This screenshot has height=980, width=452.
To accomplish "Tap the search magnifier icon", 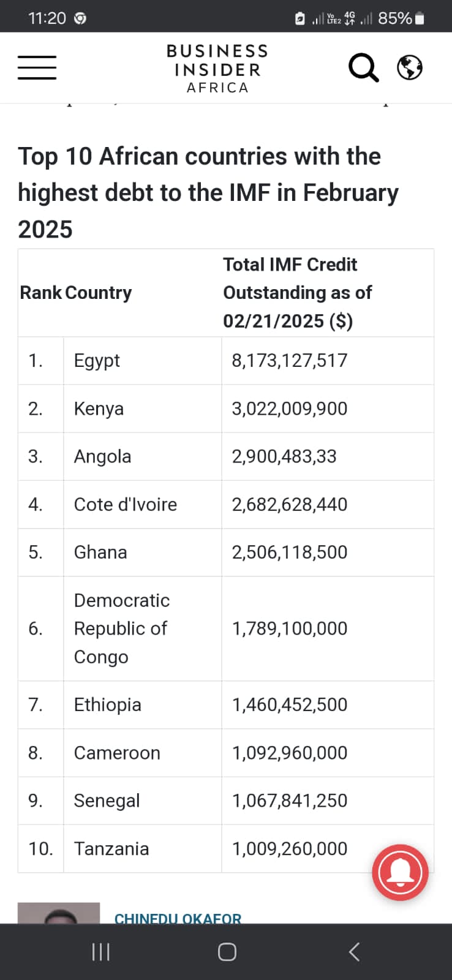I will 363,67.
